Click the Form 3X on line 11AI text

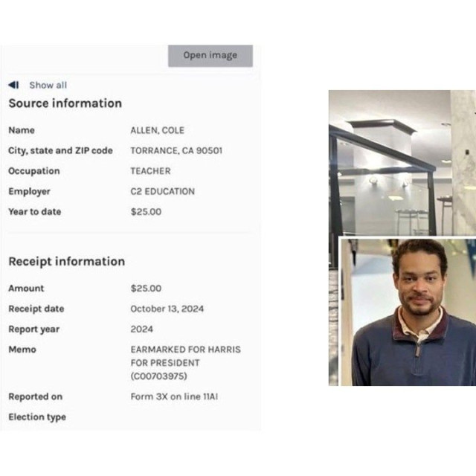click(x=174, y=397)
